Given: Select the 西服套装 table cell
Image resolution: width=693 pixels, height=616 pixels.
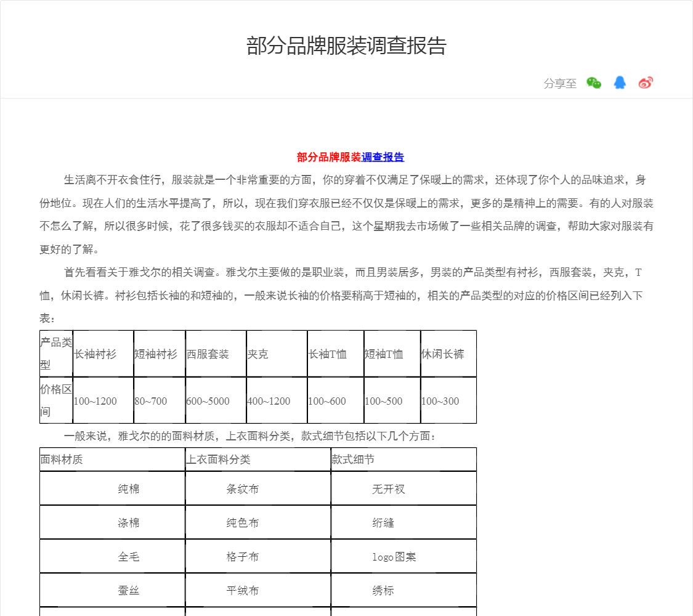Looking at the screenshot, I should [x=216, y=354].
